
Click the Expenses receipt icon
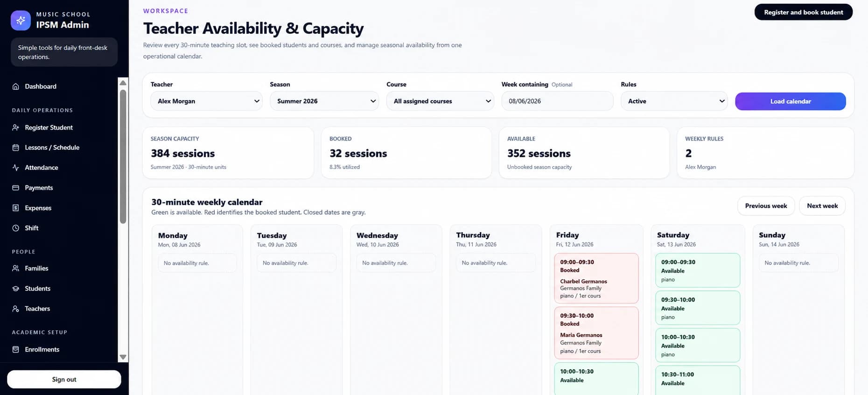16,208
